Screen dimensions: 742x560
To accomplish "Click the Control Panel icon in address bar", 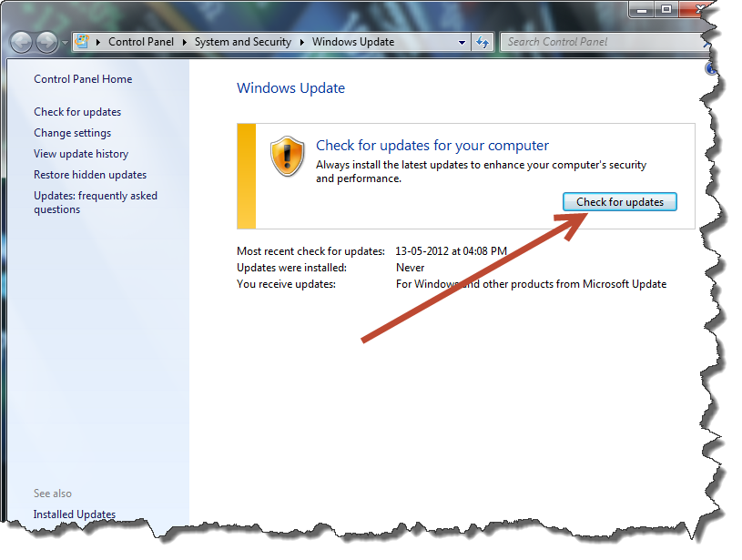I will (x=82, y=42).
